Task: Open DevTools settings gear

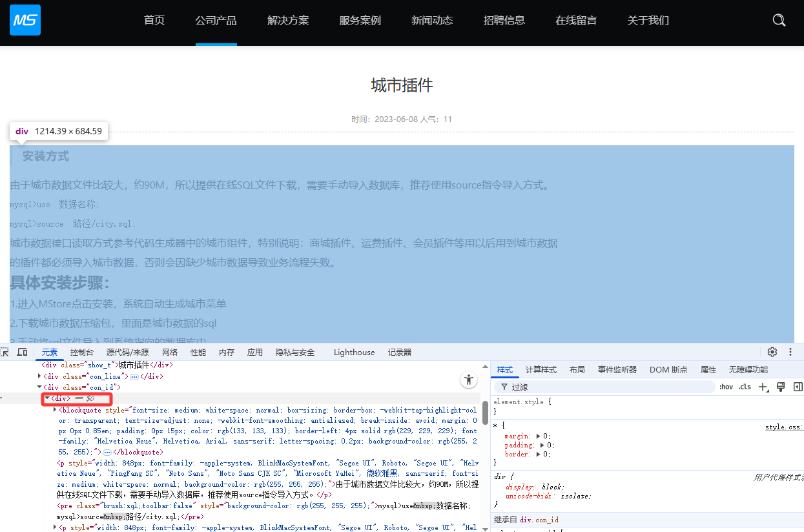Action: pyautogui.click(x=772, y=352)
